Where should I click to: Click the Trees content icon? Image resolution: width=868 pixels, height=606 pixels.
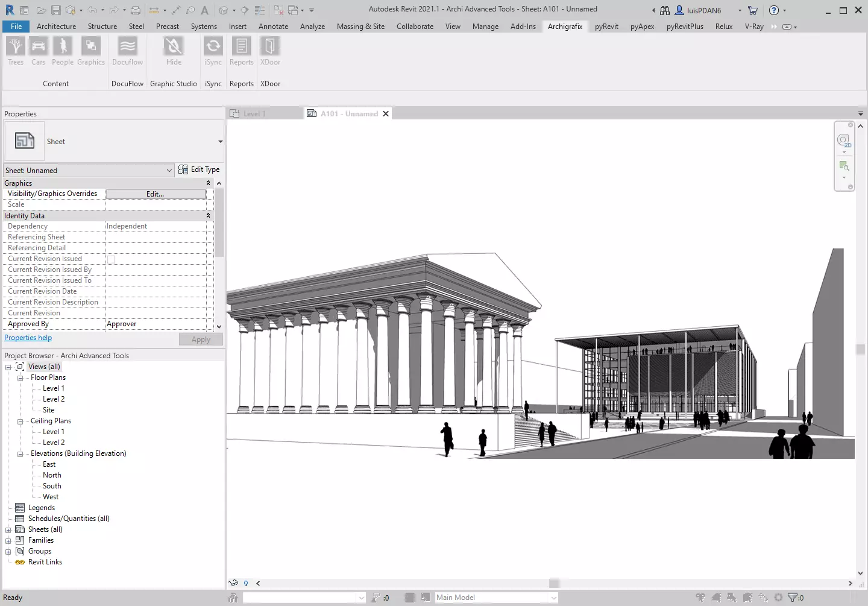16,51
